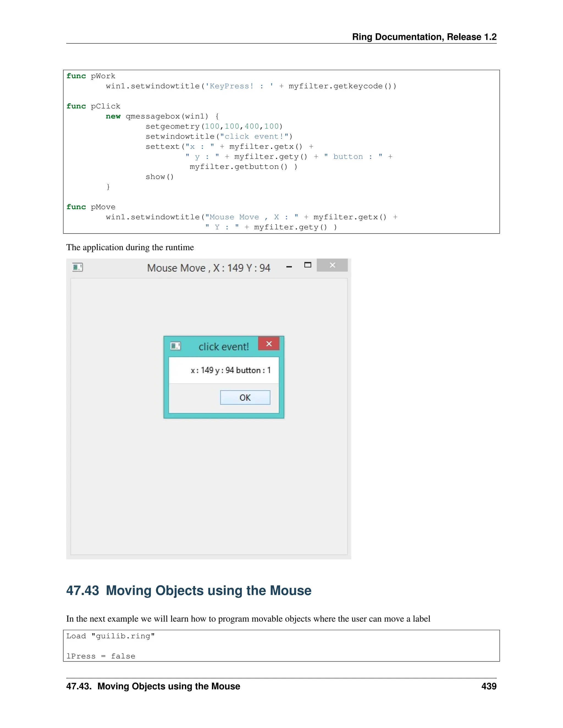Click 'The application during the runtime' caption
This screenshot has height=728, width=563.
pos(130,247)
